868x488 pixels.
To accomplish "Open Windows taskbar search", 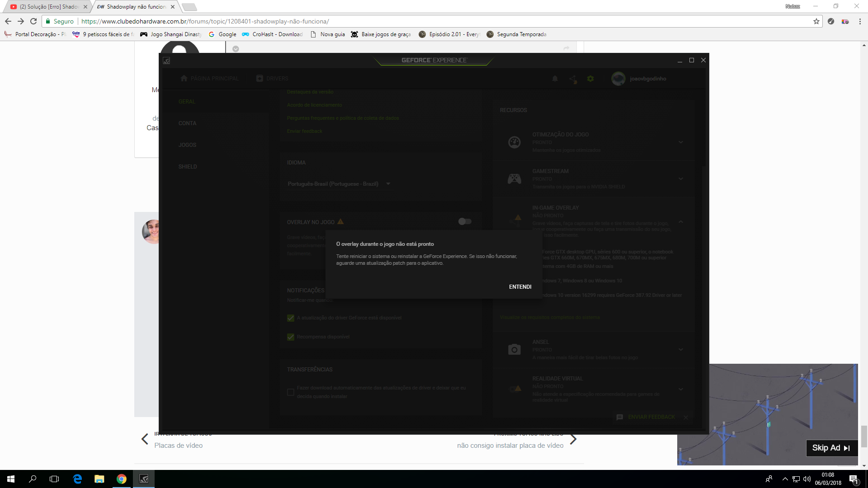I will point(33,479).
